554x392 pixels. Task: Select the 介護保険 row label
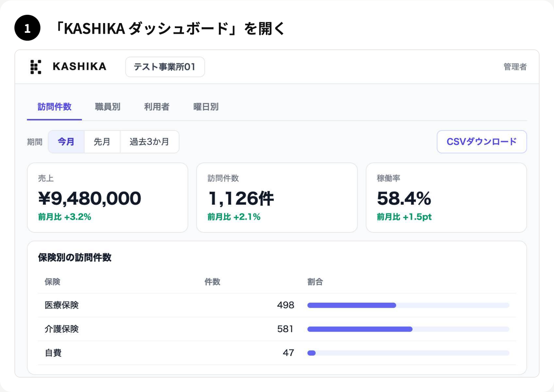coord(62,329)
